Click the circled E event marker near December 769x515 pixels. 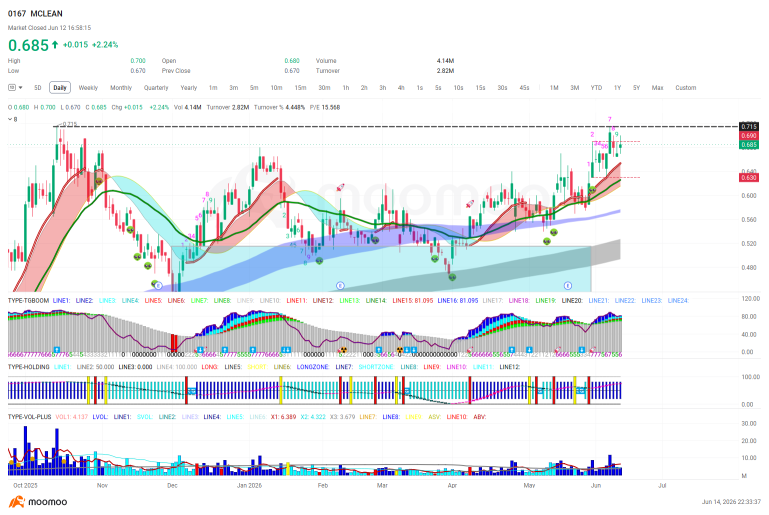click(x=158, y=285)
